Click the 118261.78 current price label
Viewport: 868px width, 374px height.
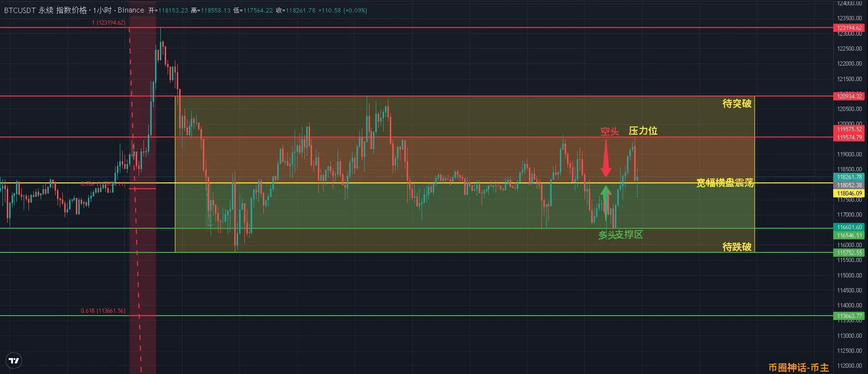[850, 177]
